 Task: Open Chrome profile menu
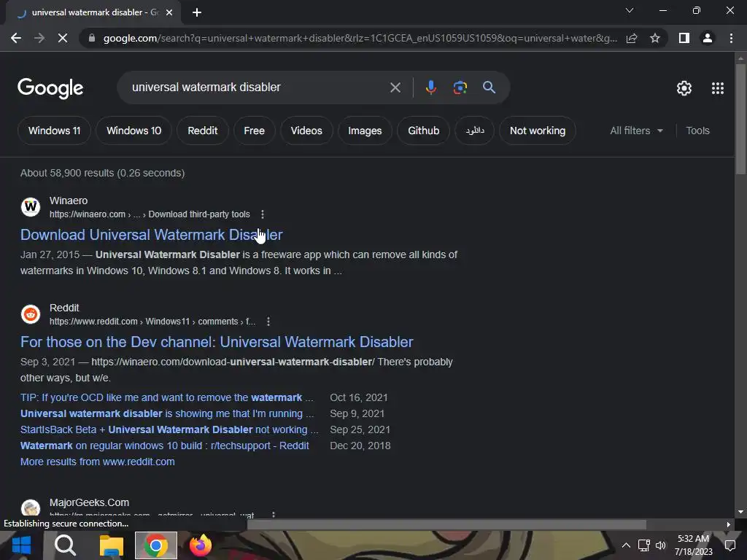click(708, 38)
